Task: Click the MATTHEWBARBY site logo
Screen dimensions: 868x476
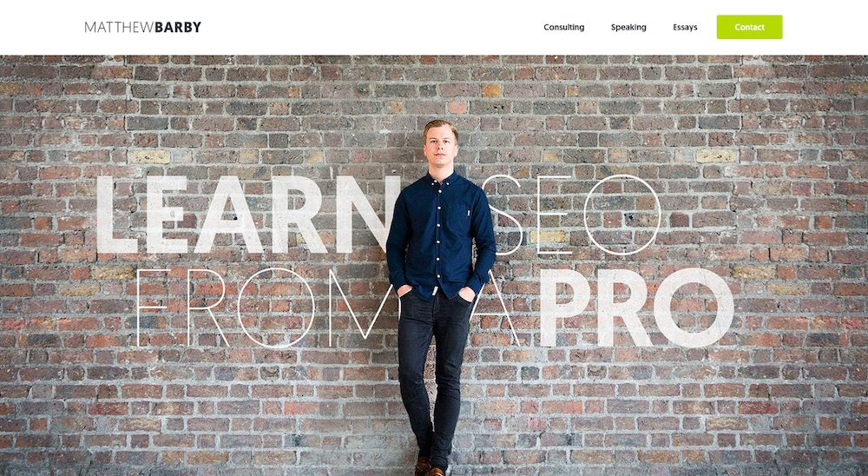Action: pyautogui.click(x=143, y=27)
